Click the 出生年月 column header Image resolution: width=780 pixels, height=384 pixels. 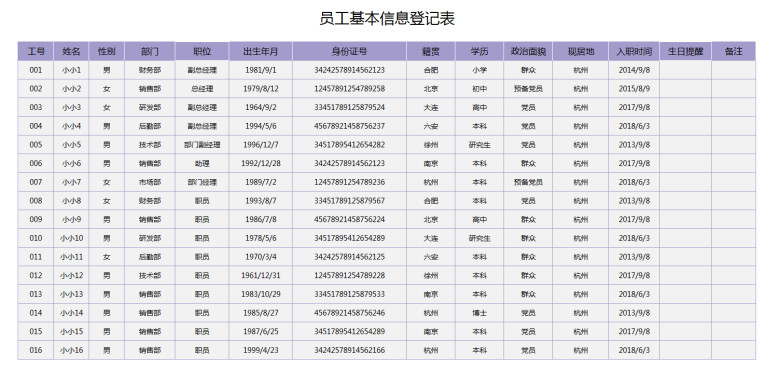tap(261, 51)
